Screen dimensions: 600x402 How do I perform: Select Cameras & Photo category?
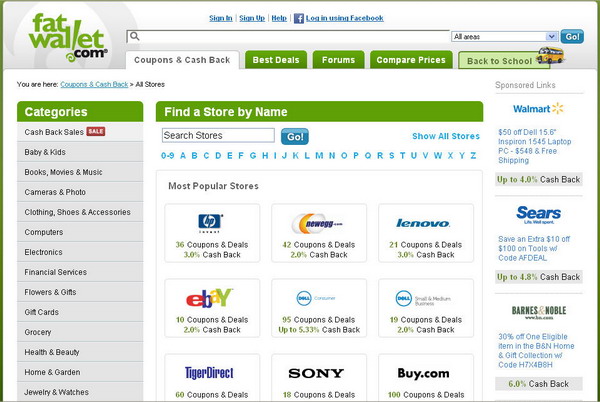click(x=80, y=192)
